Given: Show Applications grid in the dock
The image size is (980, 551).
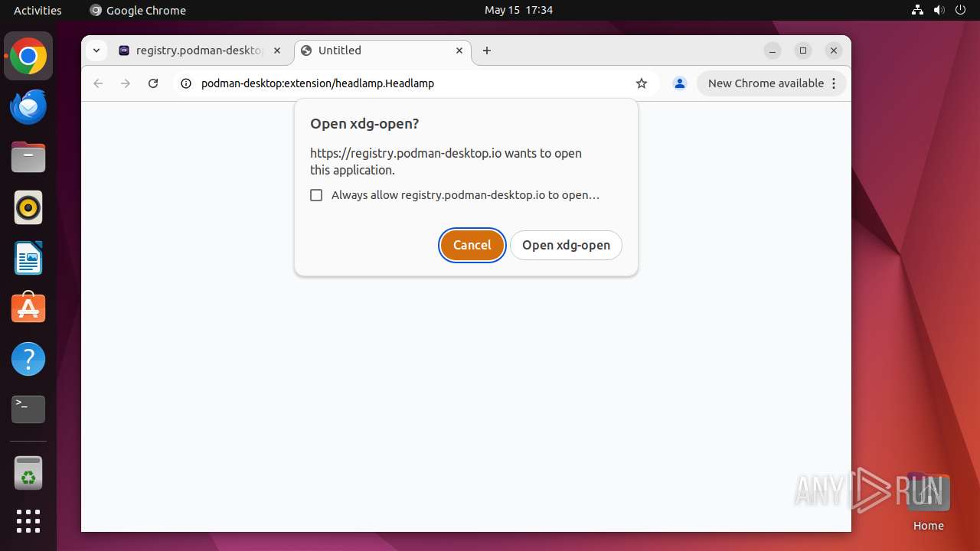Looking at the screenshot, I should 28,521.
